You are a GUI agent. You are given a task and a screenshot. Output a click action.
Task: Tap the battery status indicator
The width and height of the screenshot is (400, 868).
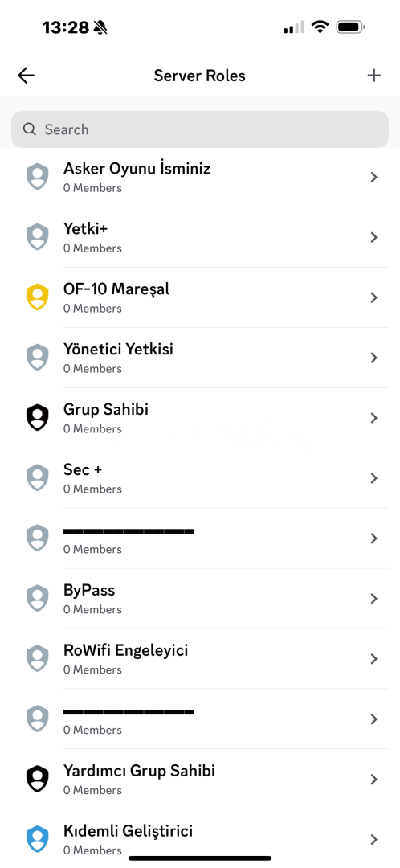tap(350, 27)
